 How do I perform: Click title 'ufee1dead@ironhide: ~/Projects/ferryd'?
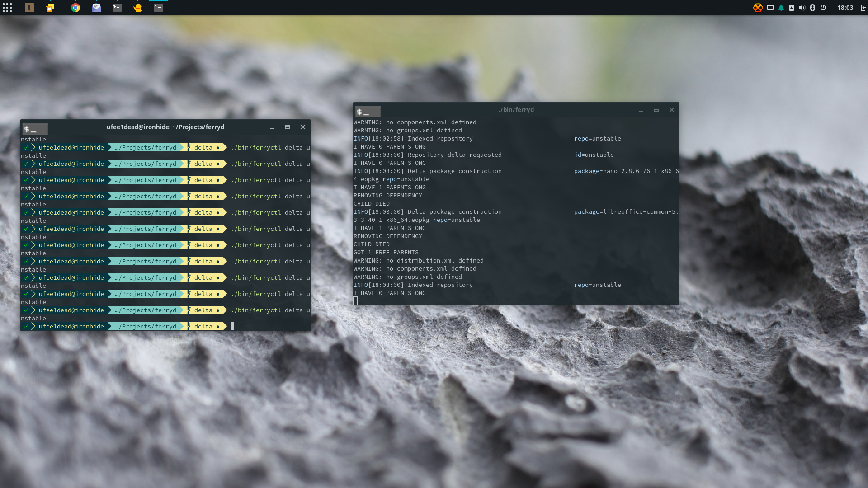[165, 127]
